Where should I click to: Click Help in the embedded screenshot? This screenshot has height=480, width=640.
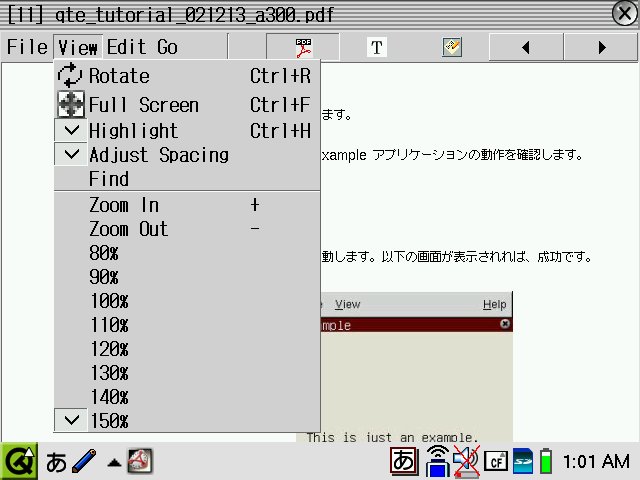[x=494, y=304]
